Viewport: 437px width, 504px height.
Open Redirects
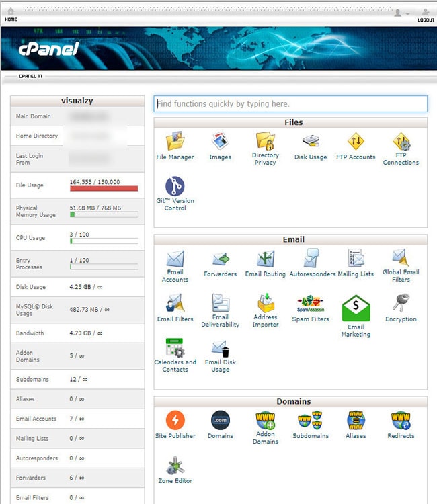pyautogui.click(x=401, y=420)
